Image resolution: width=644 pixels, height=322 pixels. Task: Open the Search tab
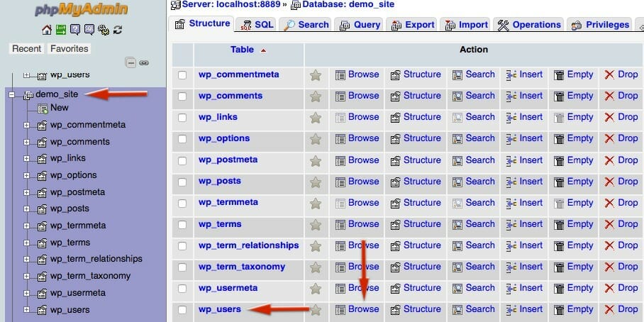tap(306, 25)
